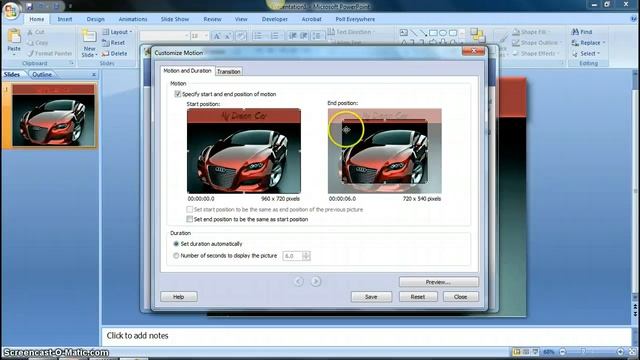This screenshot has width=640, height=360.
Task: Open the font name combo box
Action: 164,36
